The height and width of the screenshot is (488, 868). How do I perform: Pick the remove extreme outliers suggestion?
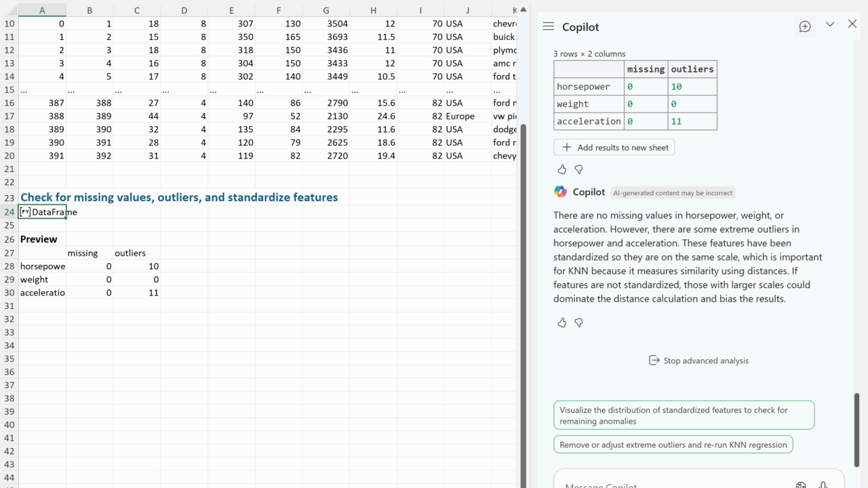673,445
